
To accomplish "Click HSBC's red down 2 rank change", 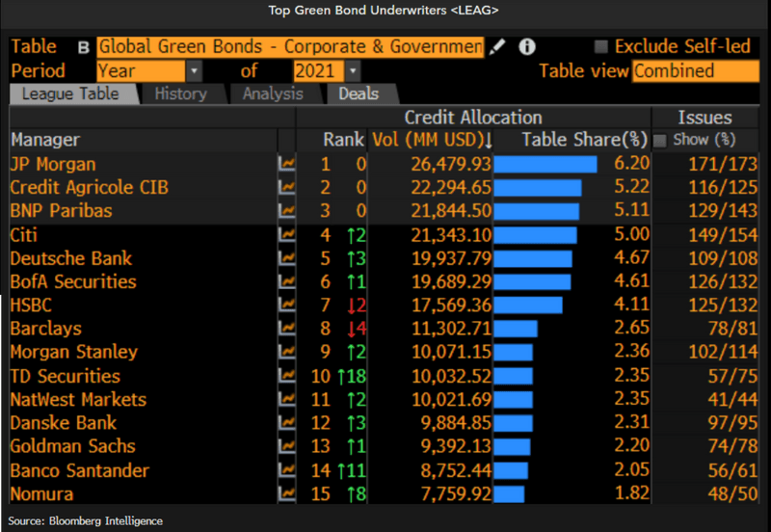I will tap(357, 306).
